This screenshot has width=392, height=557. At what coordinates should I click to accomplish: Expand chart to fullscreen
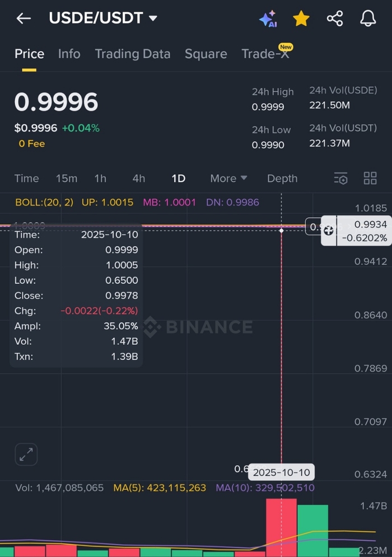(26, 455)
